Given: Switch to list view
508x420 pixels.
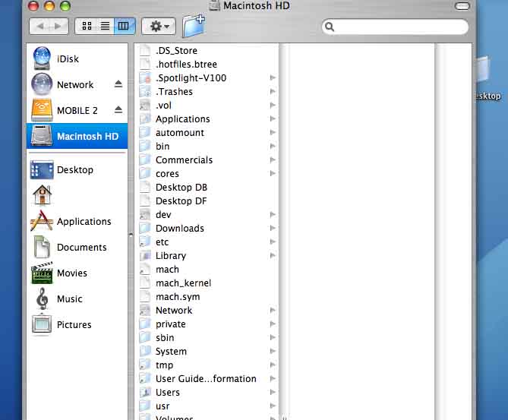Looking at the screenshot, I should point(105,26).
